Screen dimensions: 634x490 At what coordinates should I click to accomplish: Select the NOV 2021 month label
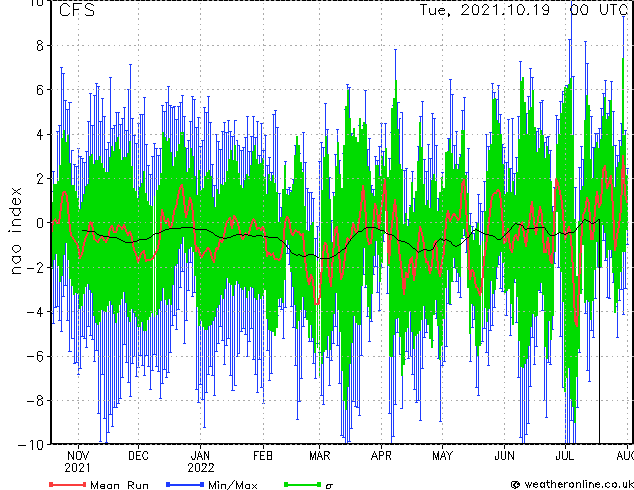78,460
